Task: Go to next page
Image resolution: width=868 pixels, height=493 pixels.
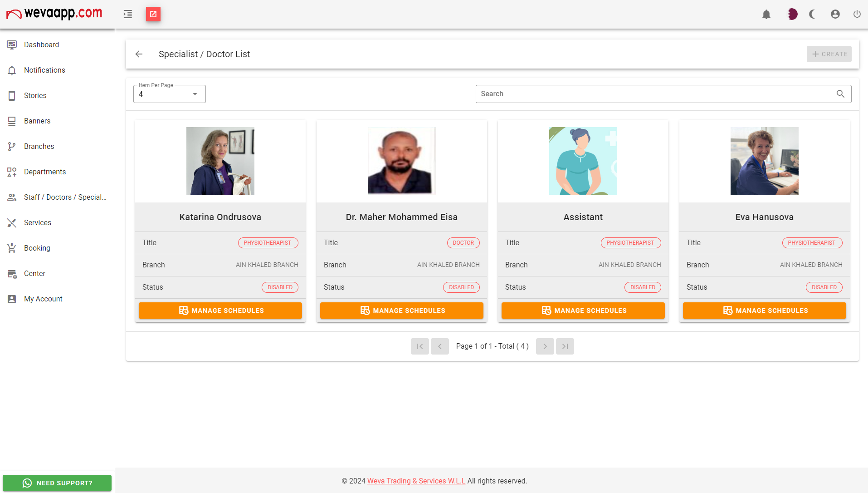Action: pyautogui.click(x=545, y=346)
